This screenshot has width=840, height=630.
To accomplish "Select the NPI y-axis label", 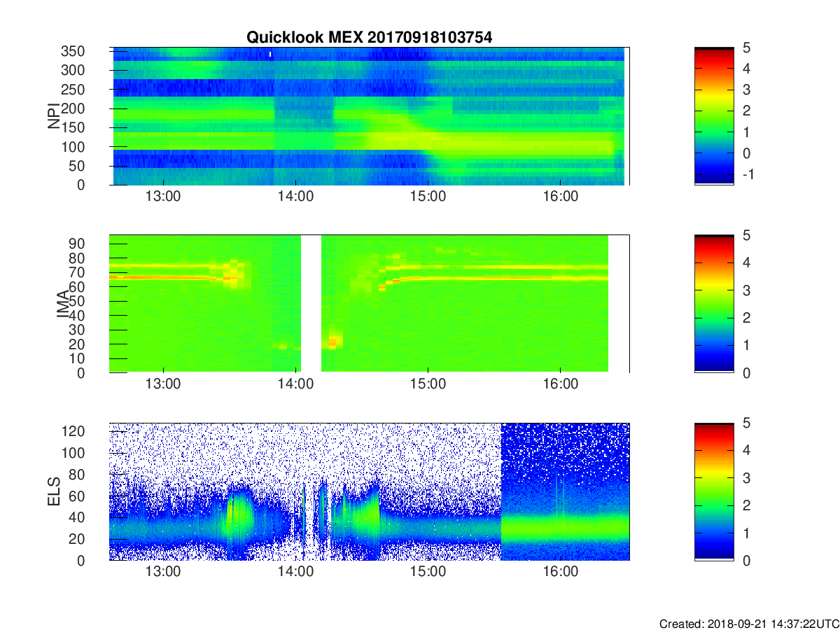I will (55, 116).
